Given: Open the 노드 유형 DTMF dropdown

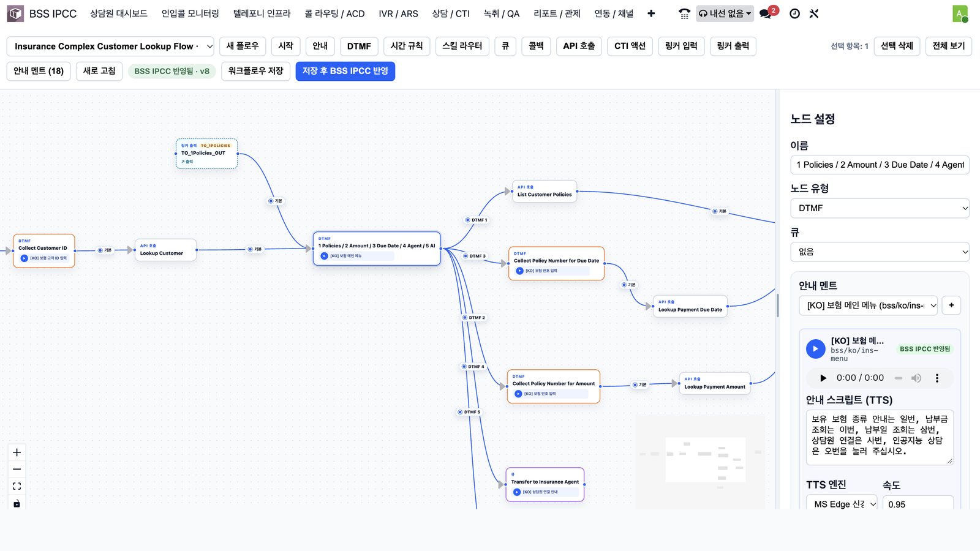Looking at the screenshot, I should 880,208.
